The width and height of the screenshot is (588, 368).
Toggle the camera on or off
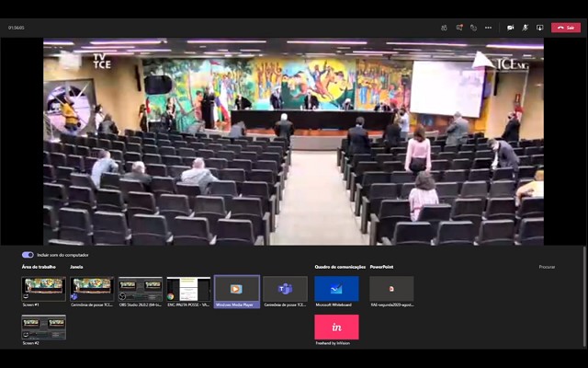pos(511,28)
